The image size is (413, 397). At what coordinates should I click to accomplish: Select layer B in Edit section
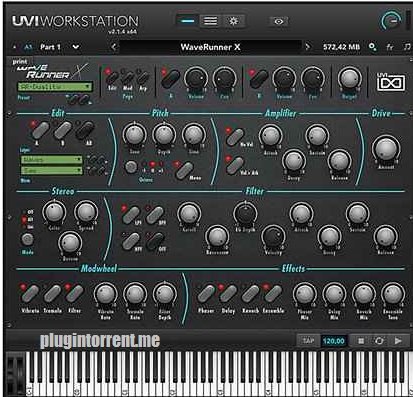[x=63, y=130]
